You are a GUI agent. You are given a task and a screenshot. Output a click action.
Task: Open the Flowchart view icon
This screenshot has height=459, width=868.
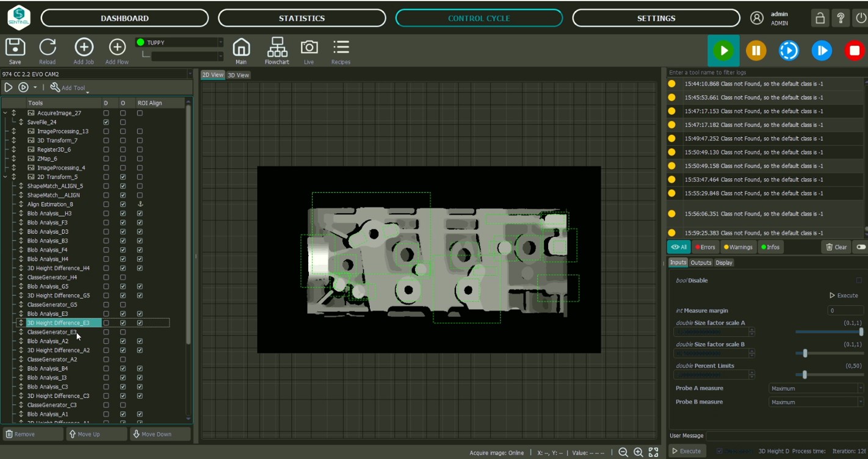(x=277, y=48)
